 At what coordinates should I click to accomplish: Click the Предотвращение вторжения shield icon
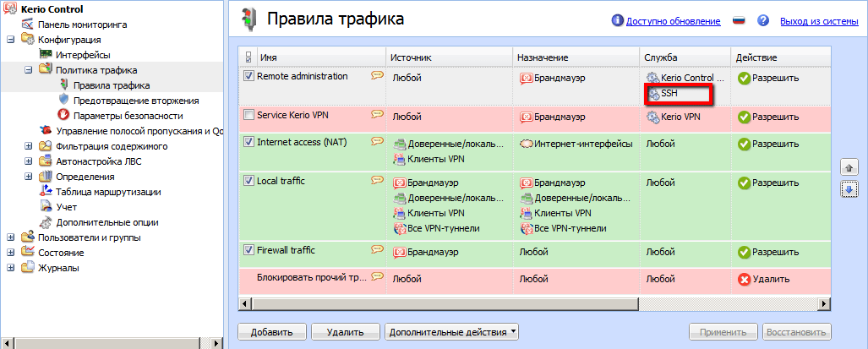(63, 101)
